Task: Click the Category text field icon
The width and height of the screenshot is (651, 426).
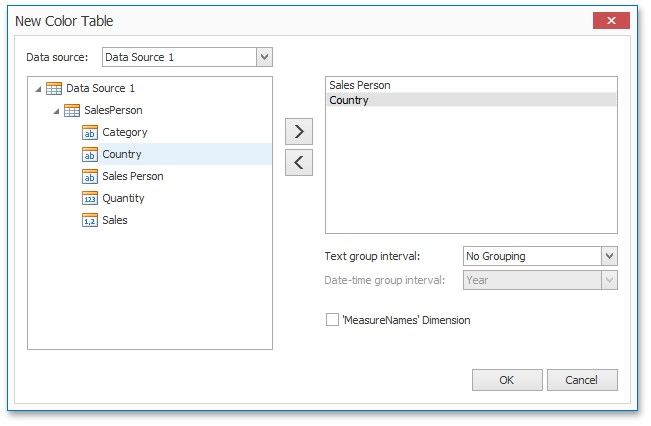Action: 90,133
